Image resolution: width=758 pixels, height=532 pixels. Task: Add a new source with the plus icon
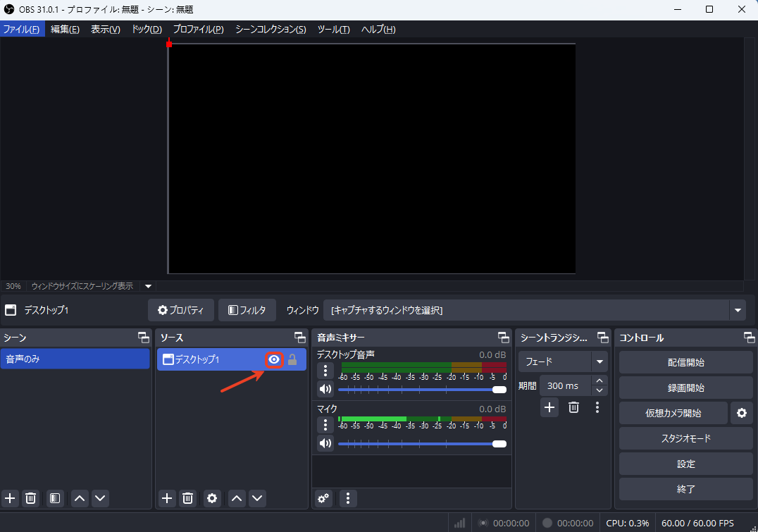point(167,498)
